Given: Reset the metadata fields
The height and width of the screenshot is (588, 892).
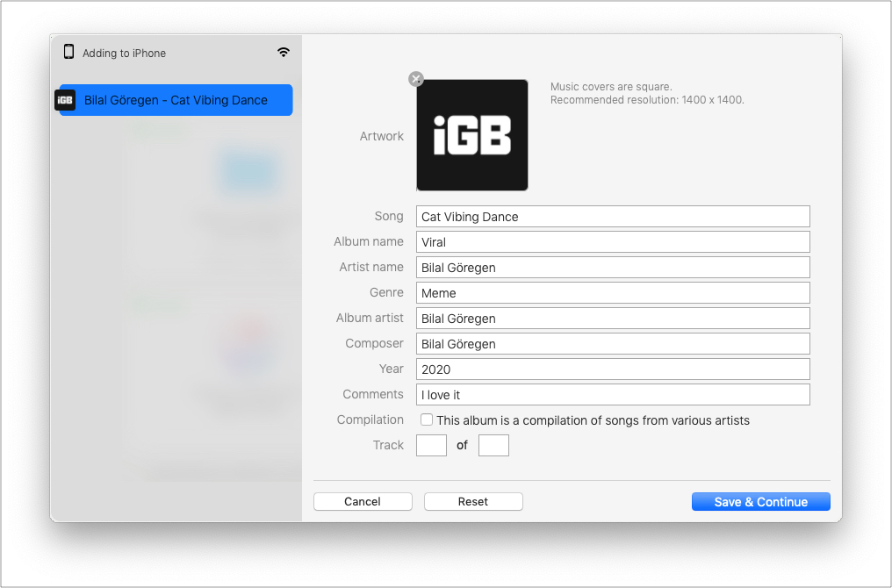Looking at the screenshot, I should coord(472,502).
